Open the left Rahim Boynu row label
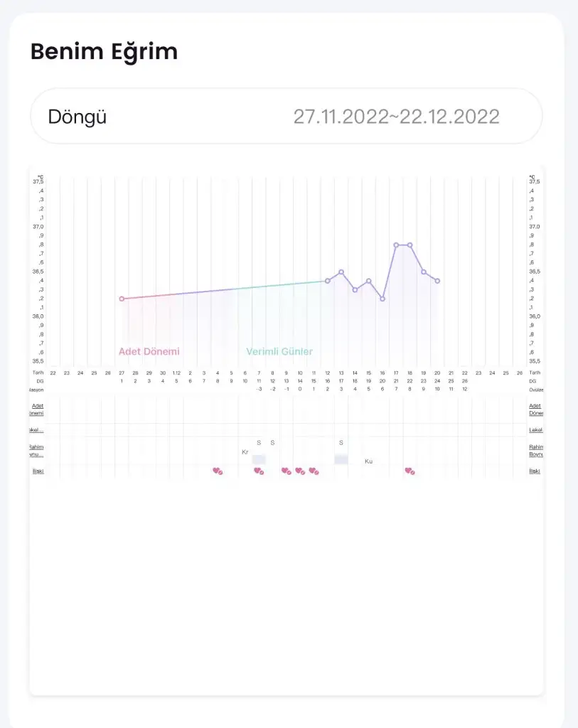Screen dimensions: 578x728 click(38, 450)
